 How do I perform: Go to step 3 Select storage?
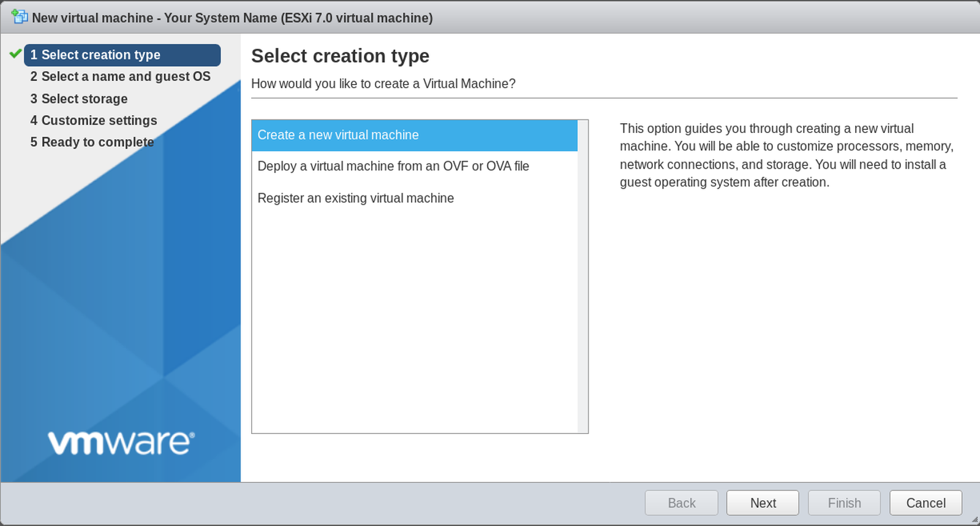[79, 99]
